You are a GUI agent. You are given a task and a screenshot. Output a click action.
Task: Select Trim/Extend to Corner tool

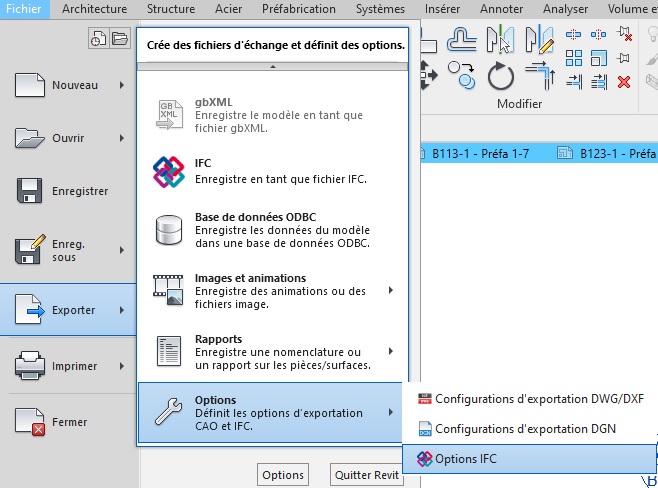(x=540, y=76)
